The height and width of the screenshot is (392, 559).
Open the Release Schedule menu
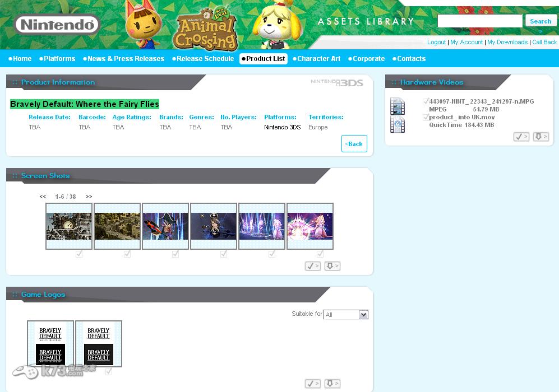[x=202, y=59]
